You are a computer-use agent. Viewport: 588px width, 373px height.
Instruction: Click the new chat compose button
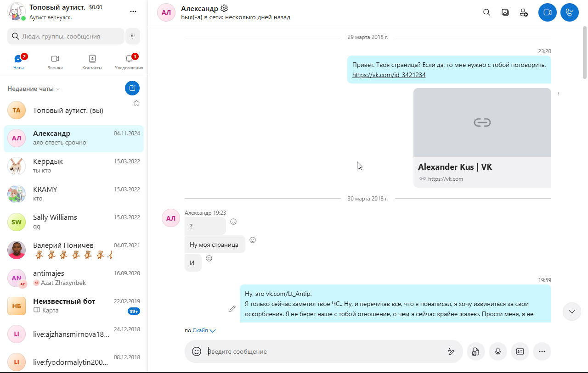(x=132, y=88)
